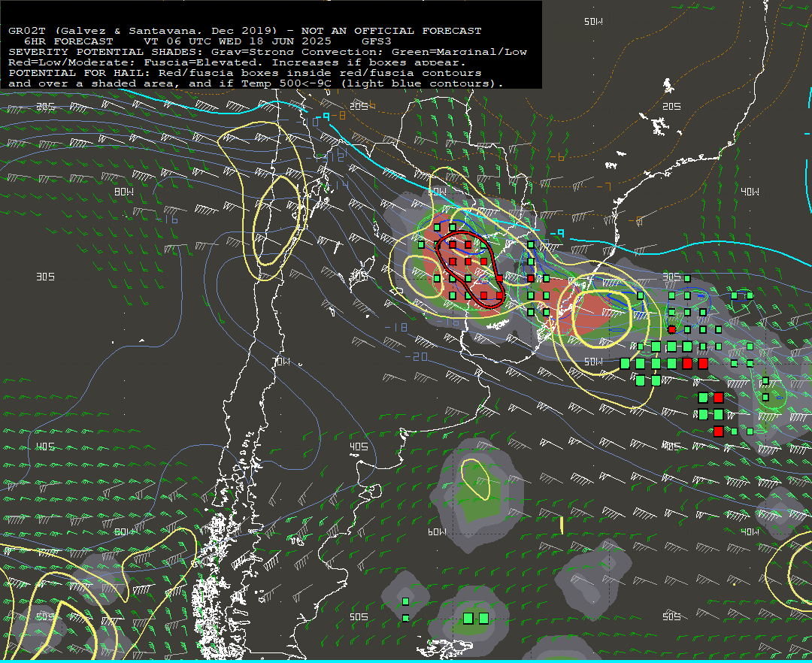Click the '-16' contour label over Pacific
Screen dimensions: 812x663
[167, 219]
